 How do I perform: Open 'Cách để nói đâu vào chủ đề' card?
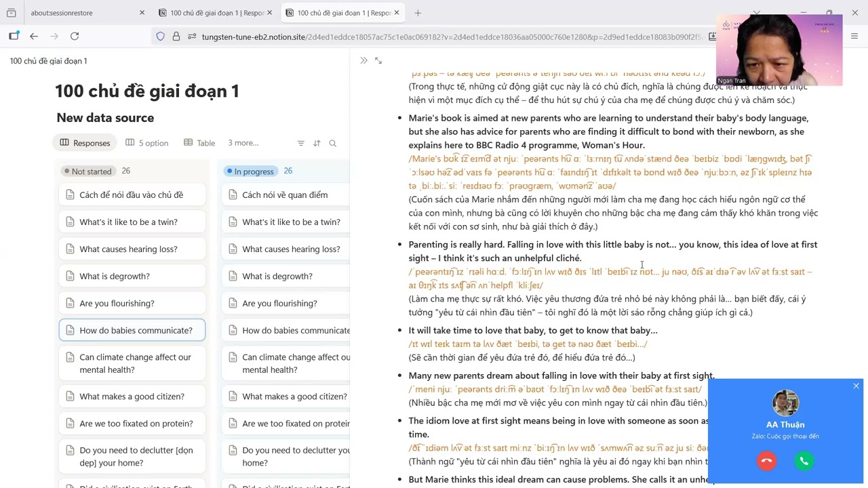click(x=132, y=195)
